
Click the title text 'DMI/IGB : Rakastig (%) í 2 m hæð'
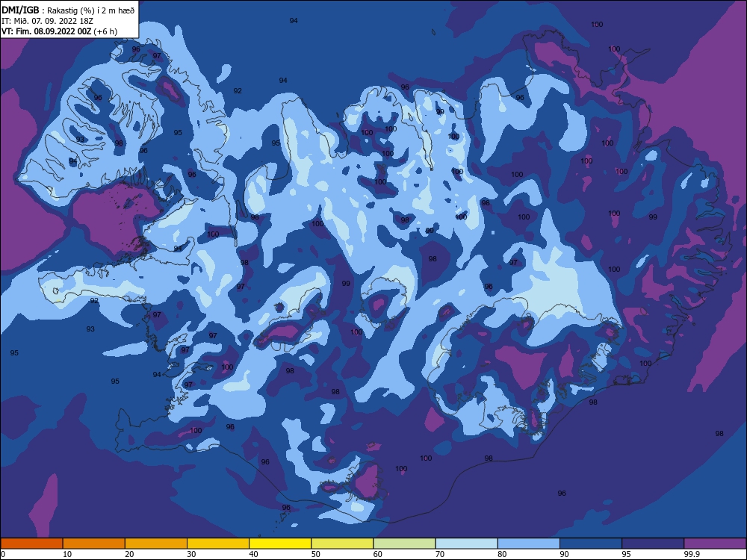[69, 10]
